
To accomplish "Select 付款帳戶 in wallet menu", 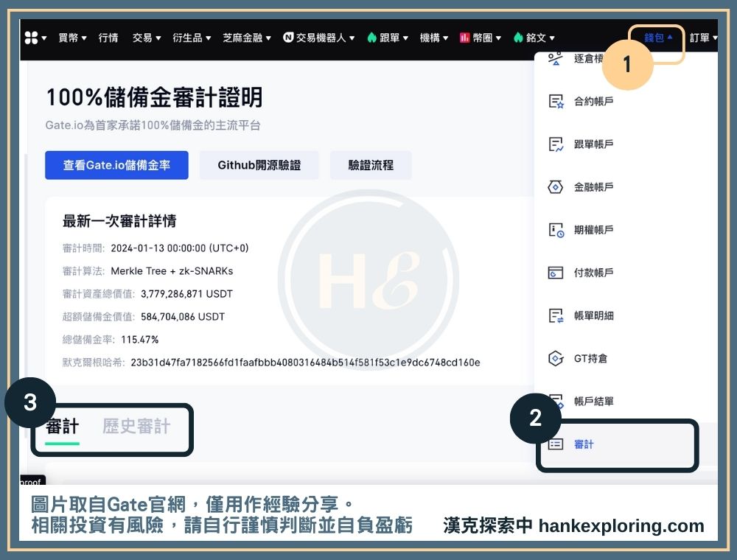I will pos(593,273).
